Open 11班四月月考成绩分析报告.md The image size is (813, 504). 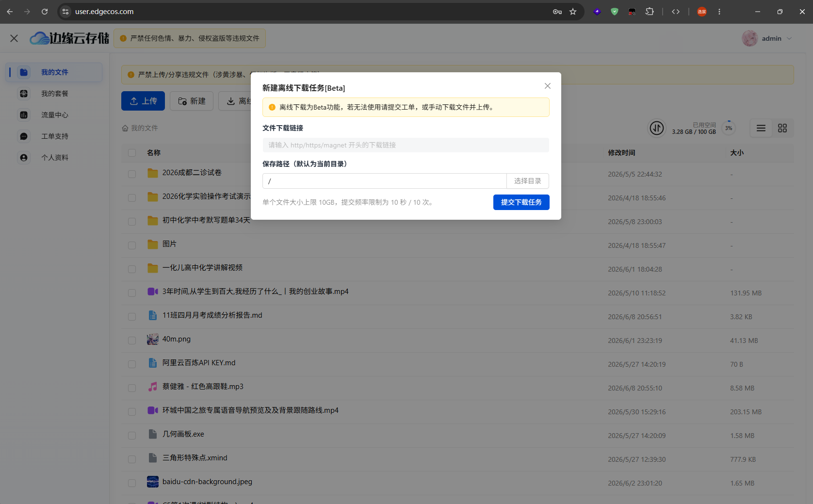[x=212, y=315]
